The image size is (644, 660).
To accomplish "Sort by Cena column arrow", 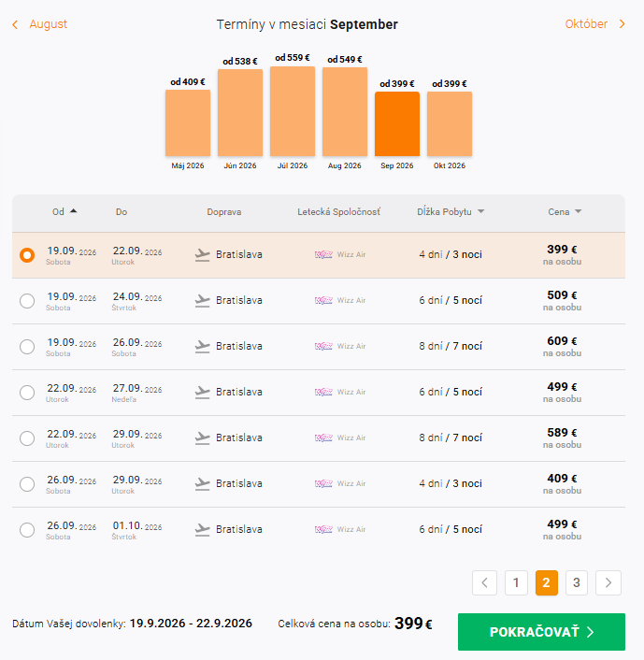I will 578,212.
